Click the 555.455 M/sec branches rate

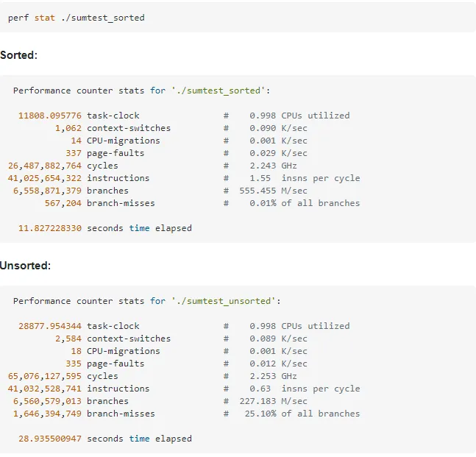coord(274,191)
